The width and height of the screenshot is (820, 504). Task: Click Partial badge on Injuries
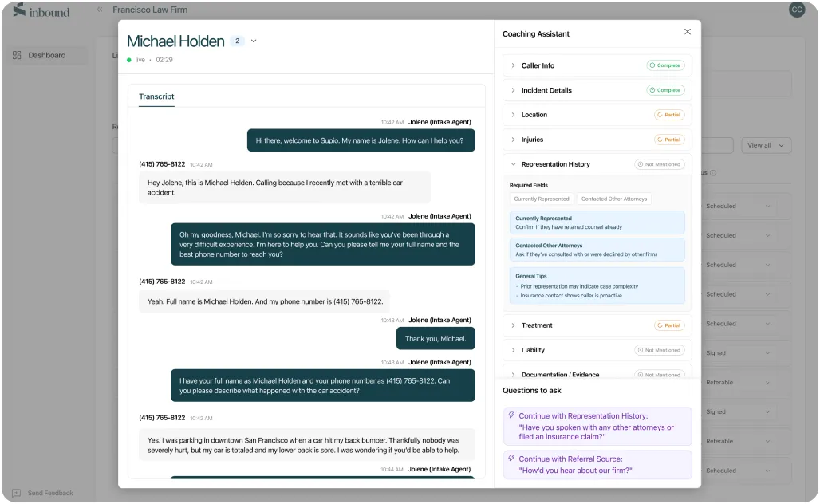pos(669,140)
